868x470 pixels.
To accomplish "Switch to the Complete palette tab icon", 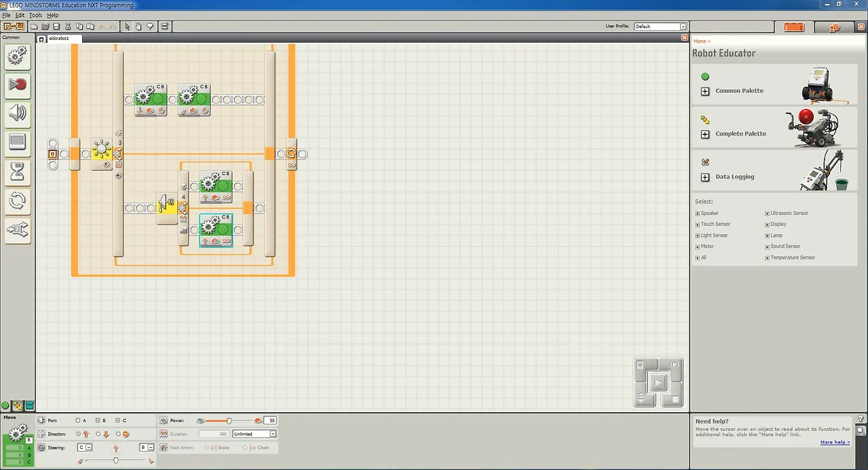I will [x=18, y=406].
